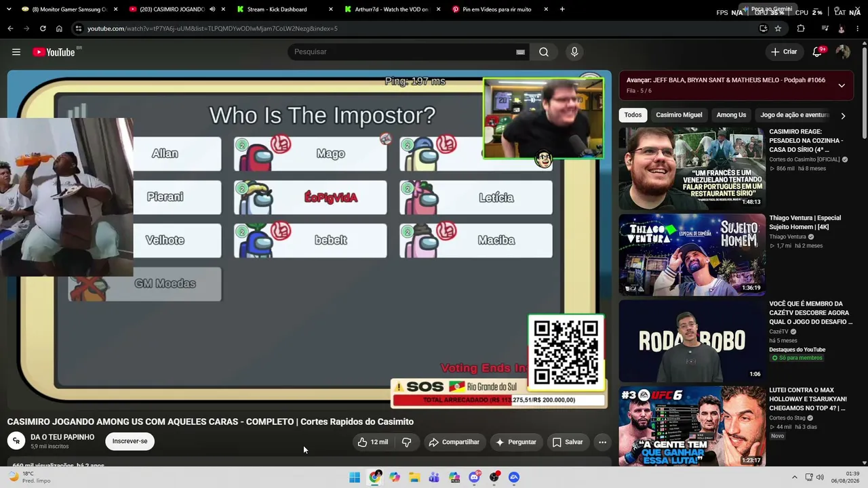Open the browser extensions puzzle icon

801,28
